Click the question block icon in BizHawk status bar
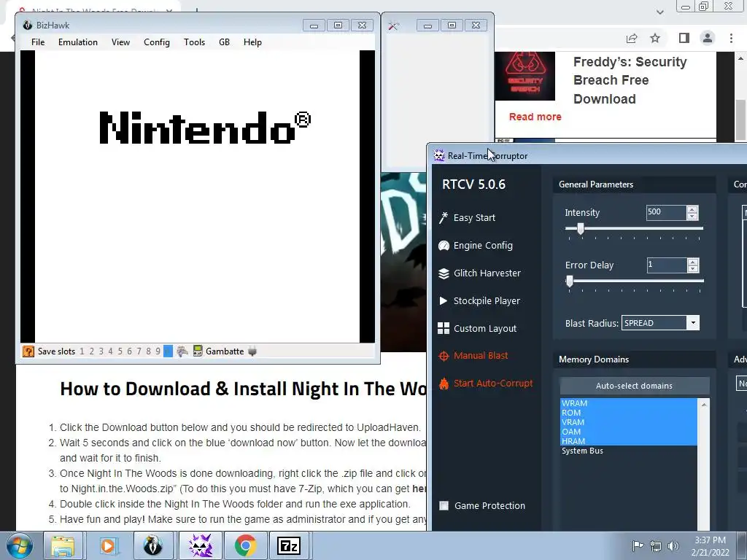This screenshot has width=747, height=560. [x=28, y=351]
